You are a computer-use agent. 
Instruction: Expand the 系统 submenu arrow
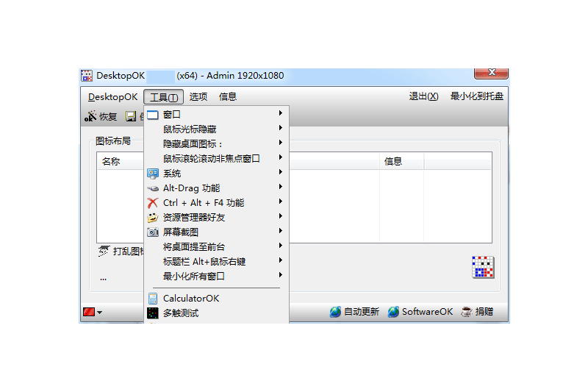[280, 172]
